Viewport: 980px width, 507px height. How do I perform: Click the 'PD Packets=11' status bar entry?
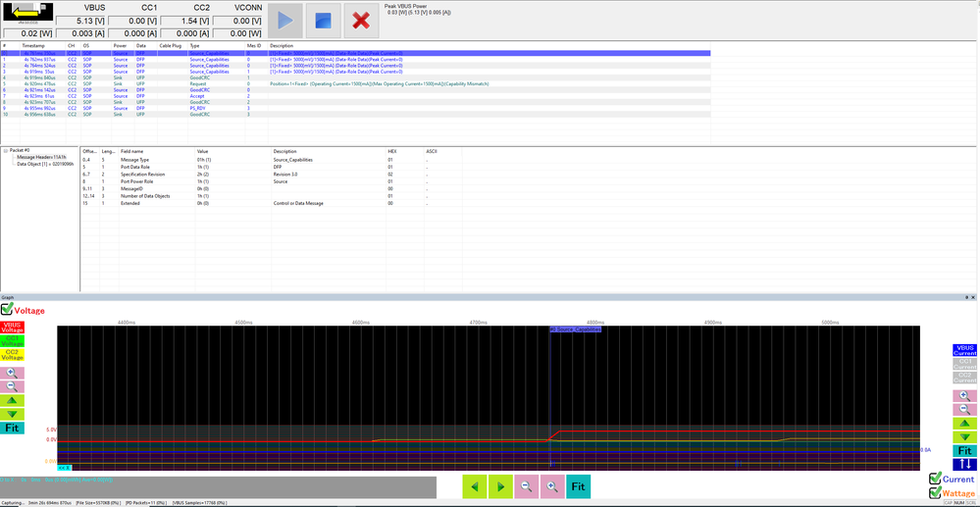click(145, 503)
